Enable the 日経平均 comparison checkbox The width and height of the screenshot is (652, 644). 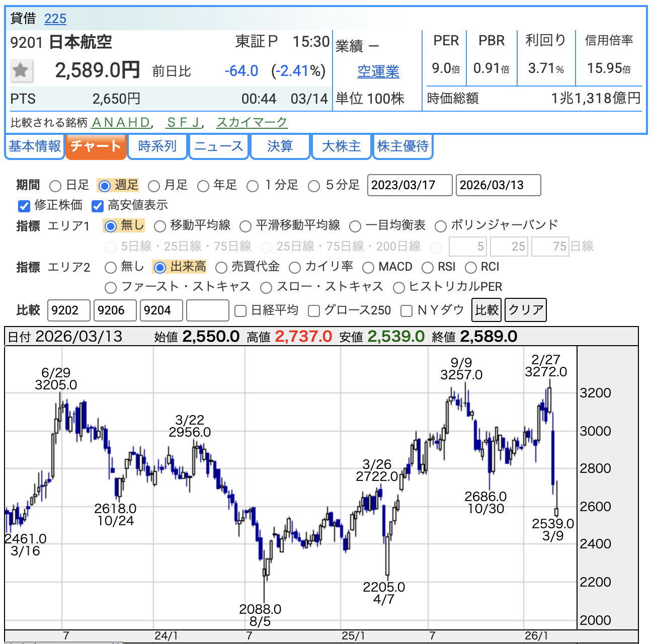pos(241,311)
